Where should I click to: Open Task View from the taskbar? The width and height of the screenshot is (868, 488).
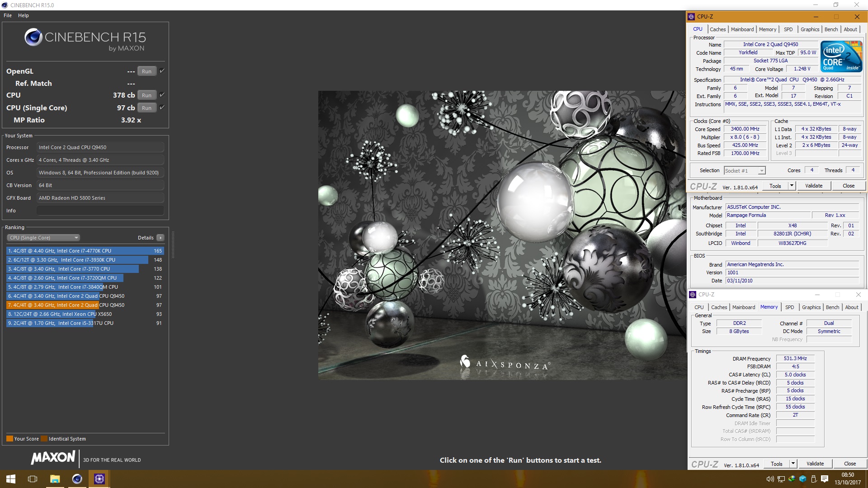click(33, 479)
